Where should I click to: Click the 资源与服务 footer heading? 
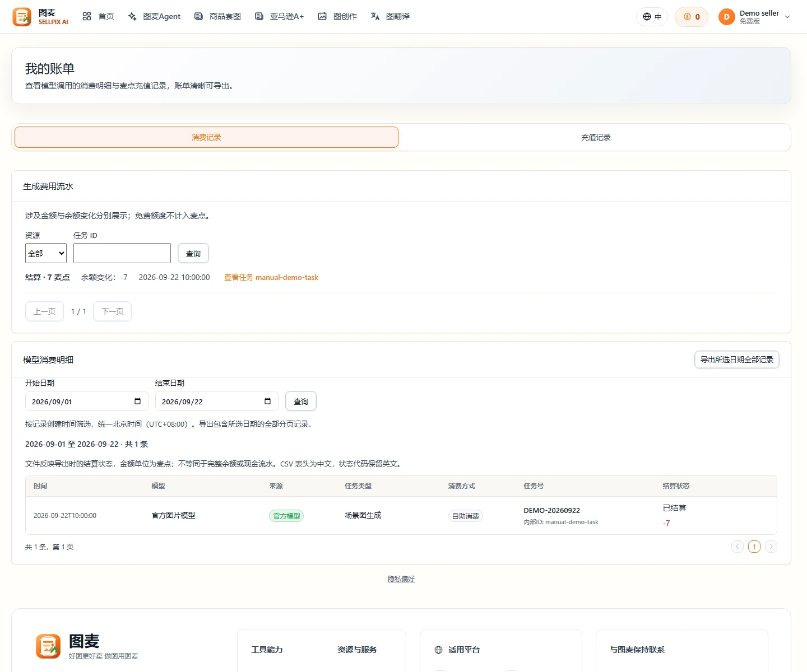357,650
